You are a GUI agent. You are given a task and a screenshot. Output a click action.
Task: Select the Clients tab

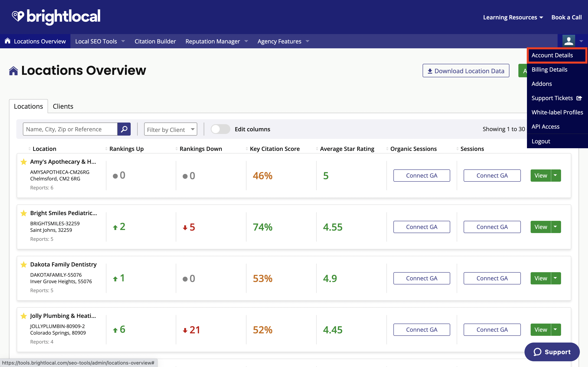(63, 106)
